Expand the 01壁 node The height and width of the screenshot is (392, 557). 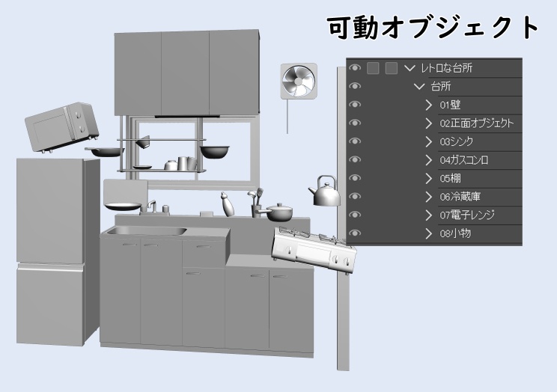coord(429,105)
